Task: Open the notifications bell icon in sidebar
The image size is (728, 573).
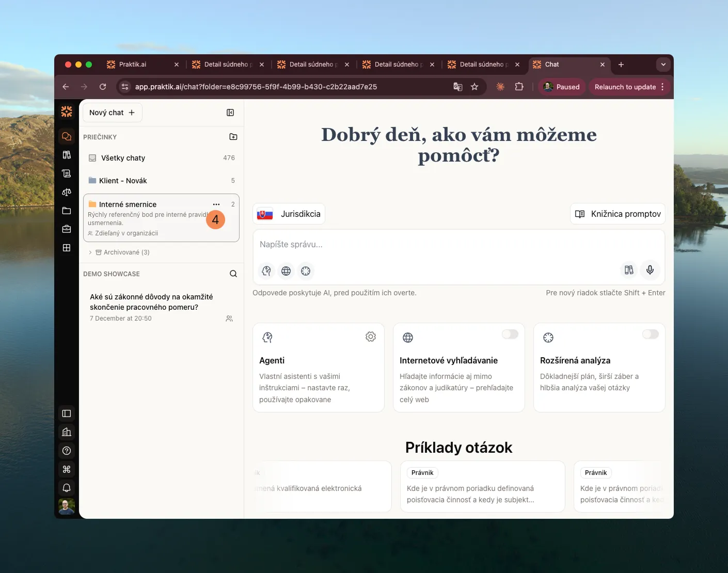Action: pyautogui.click(x=66, y=487)
